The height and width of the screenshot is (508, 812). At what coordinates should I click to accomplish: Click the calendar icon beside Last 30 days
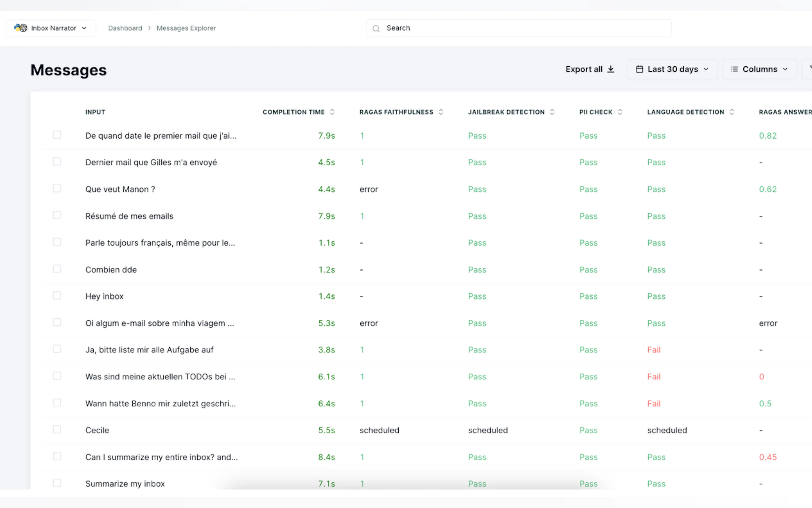pyautogui.click(x=639, y=69)
